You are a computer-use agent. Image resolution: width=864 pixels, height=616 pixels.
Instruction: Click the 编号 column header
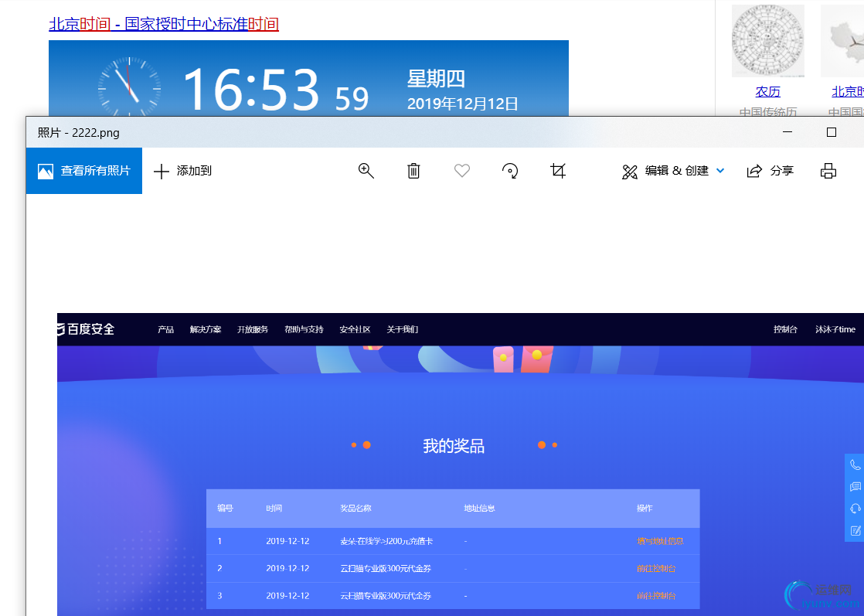(225, 508)
